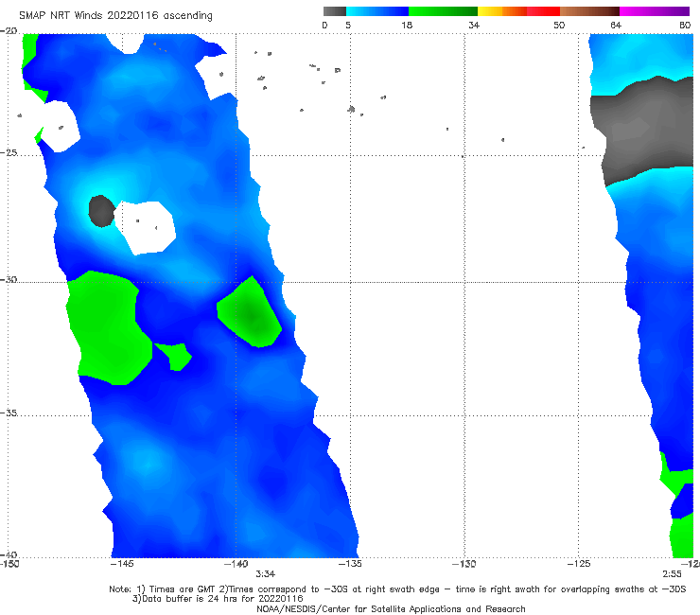Click the latitude label '-35'

9,413
